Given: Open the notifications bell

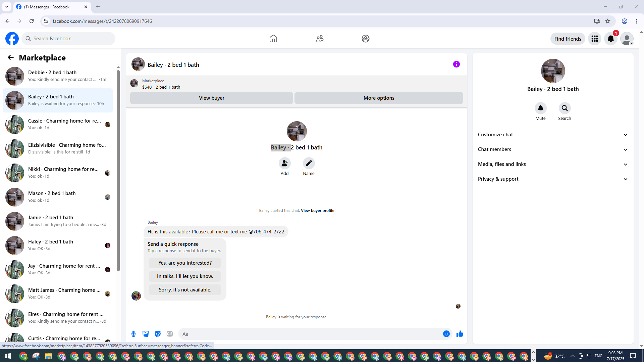Looking at the screenshot, I should (x=611, y=39).
